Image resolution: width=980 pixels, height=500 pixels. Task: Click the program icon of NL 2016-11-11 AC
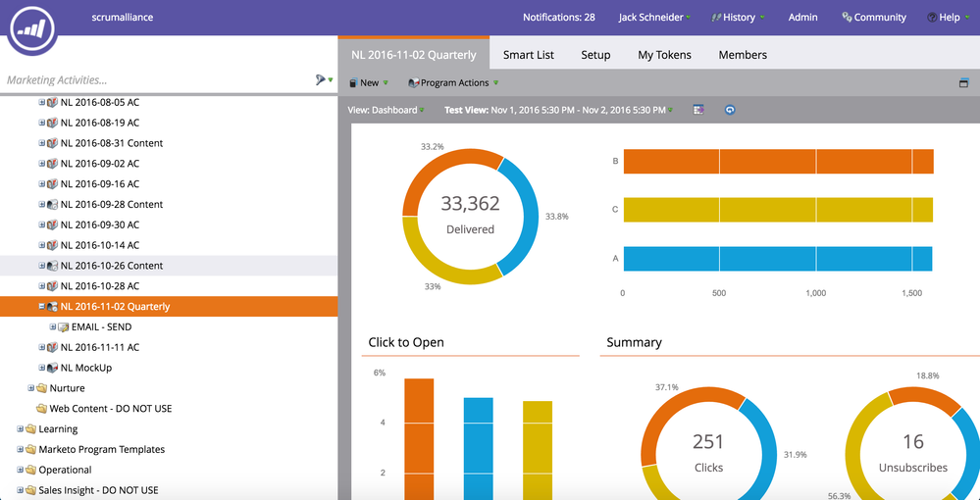point(53,347)
